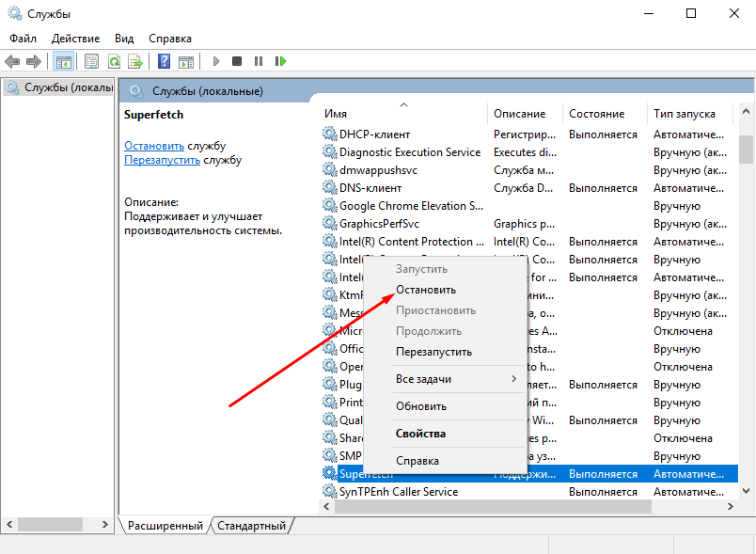Open Свойства from the context menu

444,434
